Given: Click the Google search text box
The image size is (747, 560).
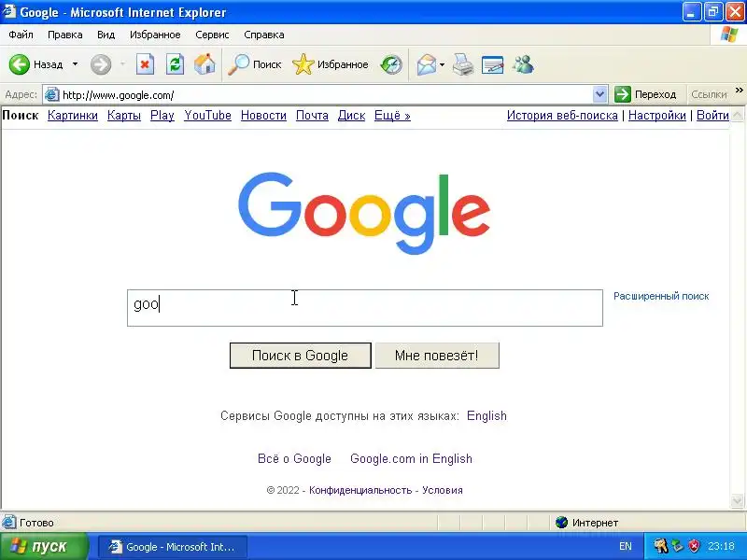Looking at the screenshot, I should click(x=365, y=308).
